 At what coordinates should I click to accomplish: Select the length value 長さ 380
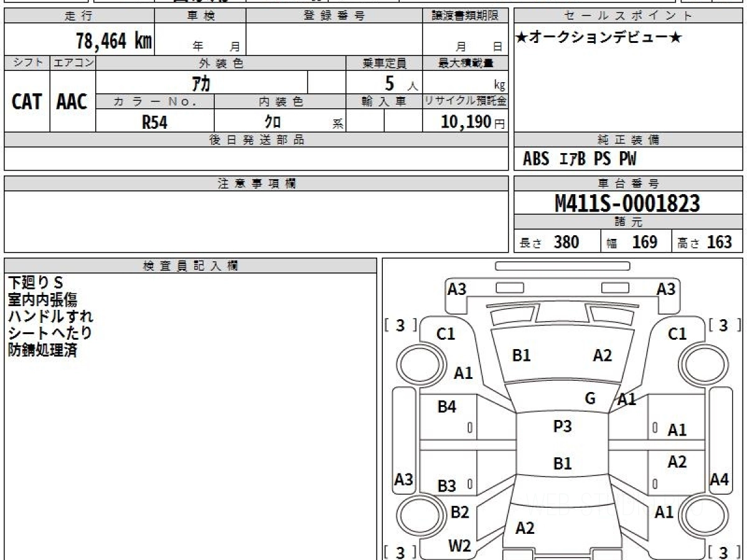coord(550,242)
